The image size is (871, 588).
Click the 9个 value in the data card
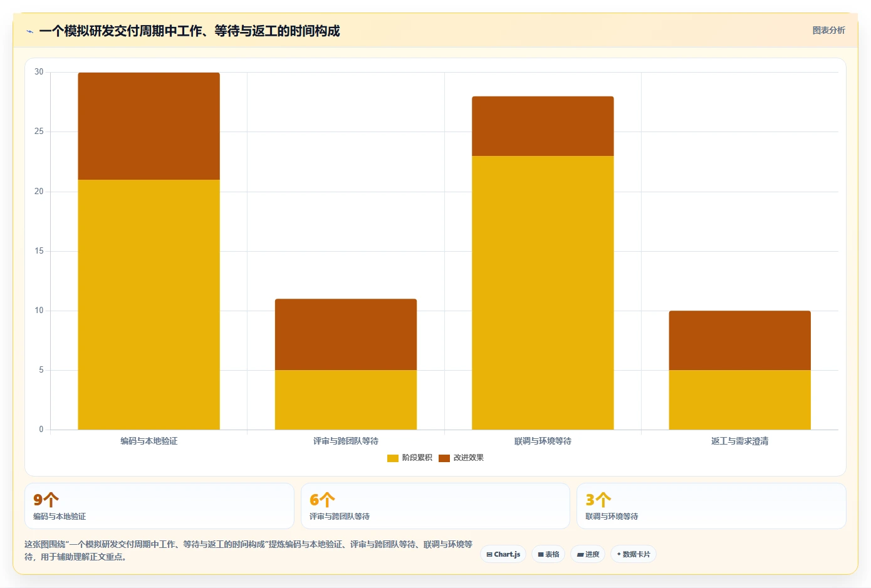click(x=46, y=500)
